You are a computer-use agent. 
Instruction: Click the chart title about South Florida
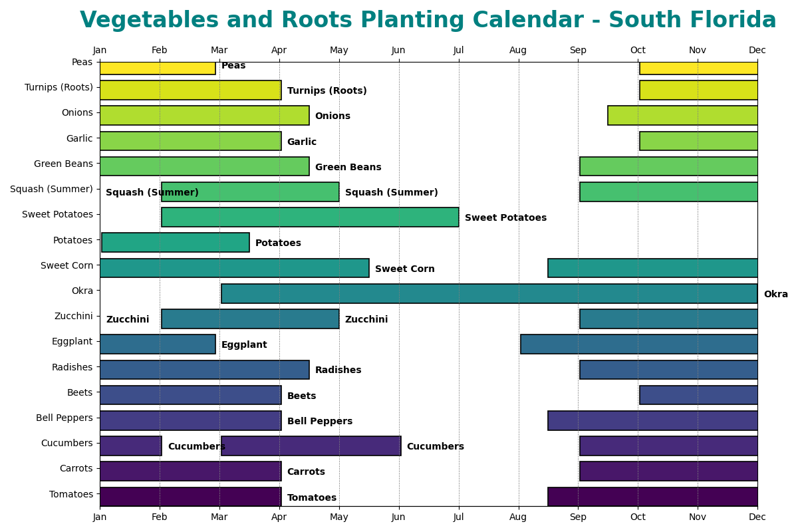(428, 21)
